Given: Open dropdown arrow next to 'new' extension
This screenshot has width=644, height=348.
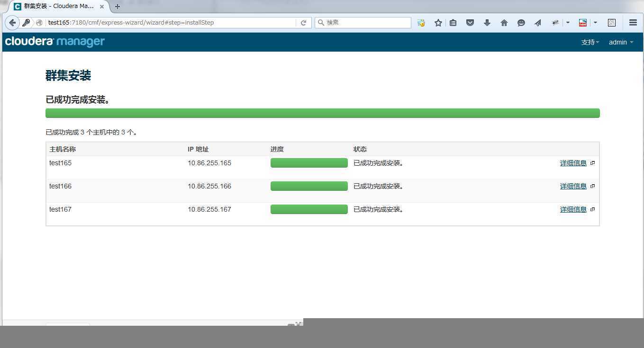Looking at the screenshot, I should (x=595, y=22).
